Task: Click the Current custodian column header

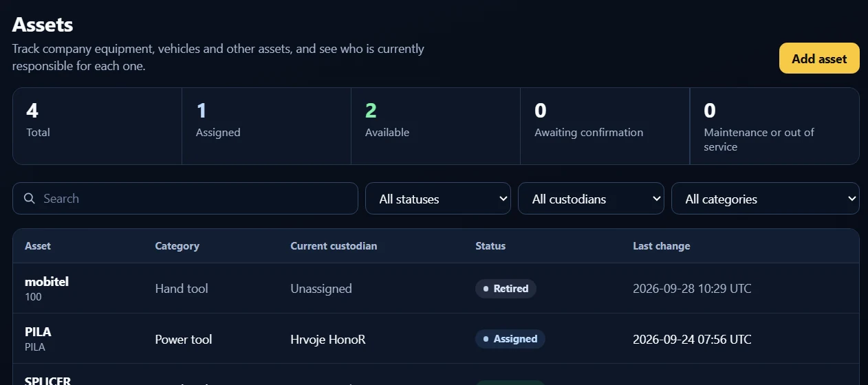Action: (x=334, y=246)
